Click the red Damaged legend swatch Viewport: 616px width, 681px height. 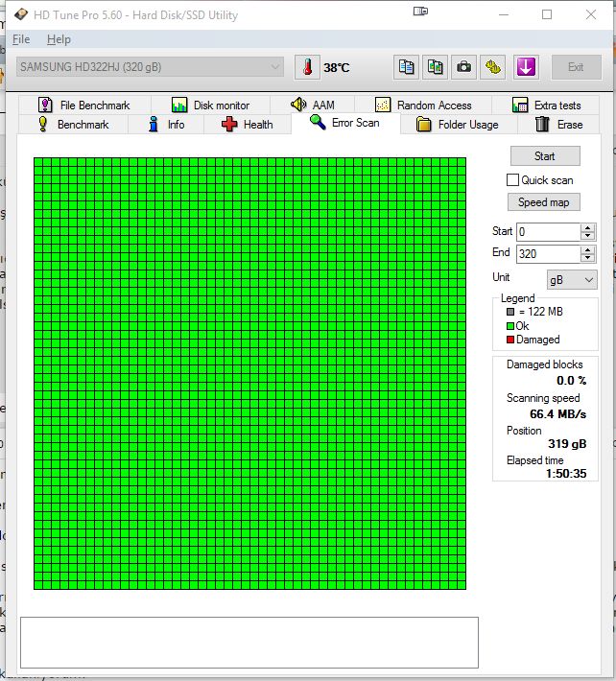coord(510,340)
